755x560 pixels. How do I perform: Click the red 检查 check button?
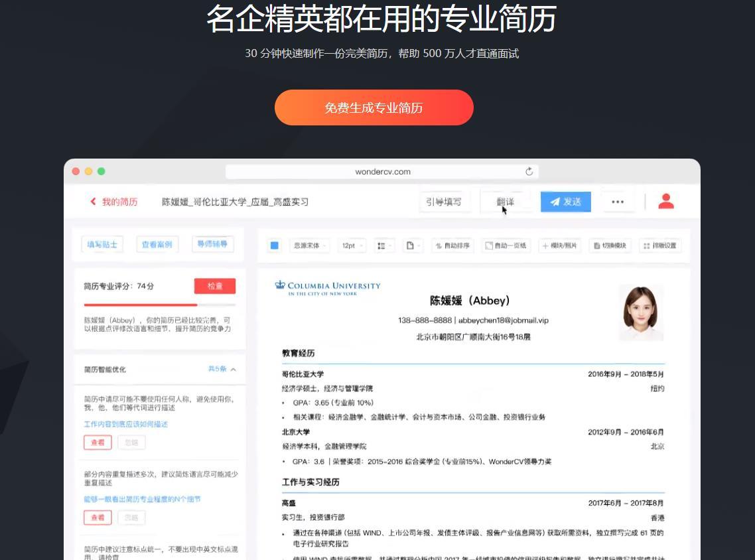(x=215, y=286)
